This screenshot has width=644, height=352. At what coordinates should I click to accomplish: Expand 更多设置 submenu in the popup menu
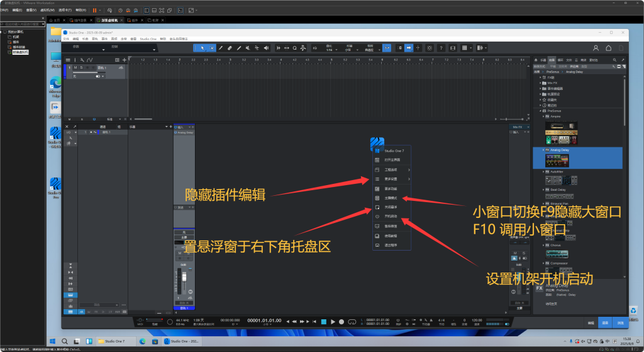click(x=392, y=179)
